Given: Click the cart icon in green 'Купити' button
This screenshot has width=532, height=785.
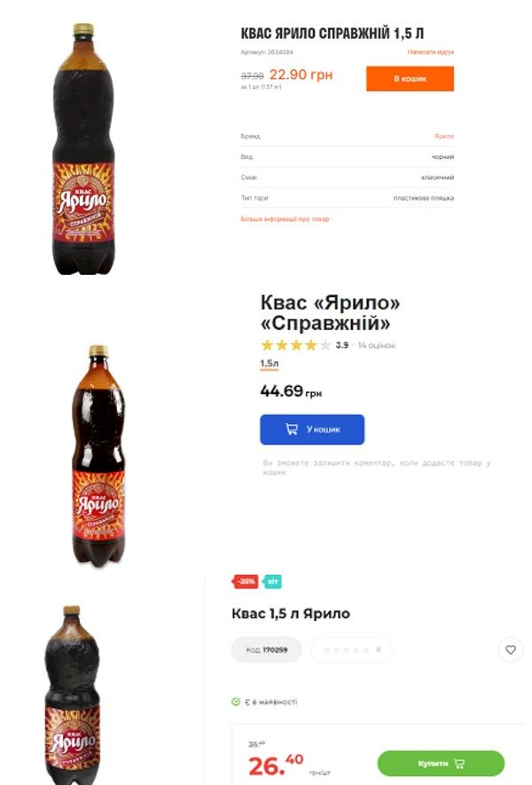Looking at the screenshot, I should (459, 763).
